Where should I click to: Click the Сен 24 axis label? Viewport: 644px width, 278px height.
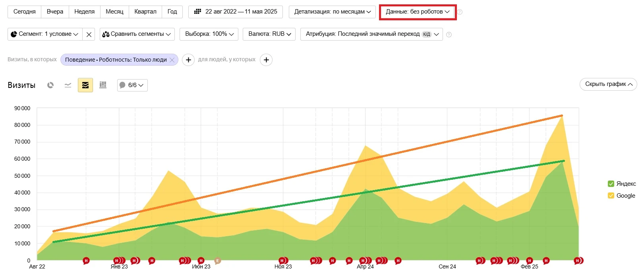point(447,266)
